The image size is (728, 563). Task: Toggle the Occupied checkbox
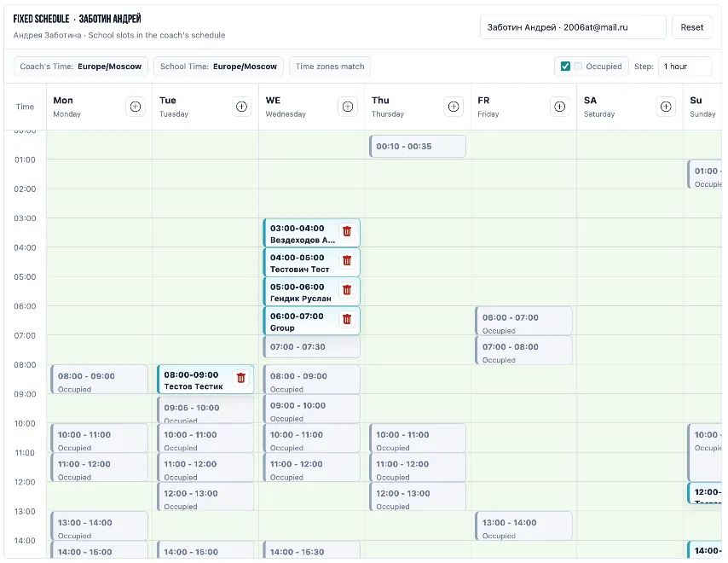565,66
